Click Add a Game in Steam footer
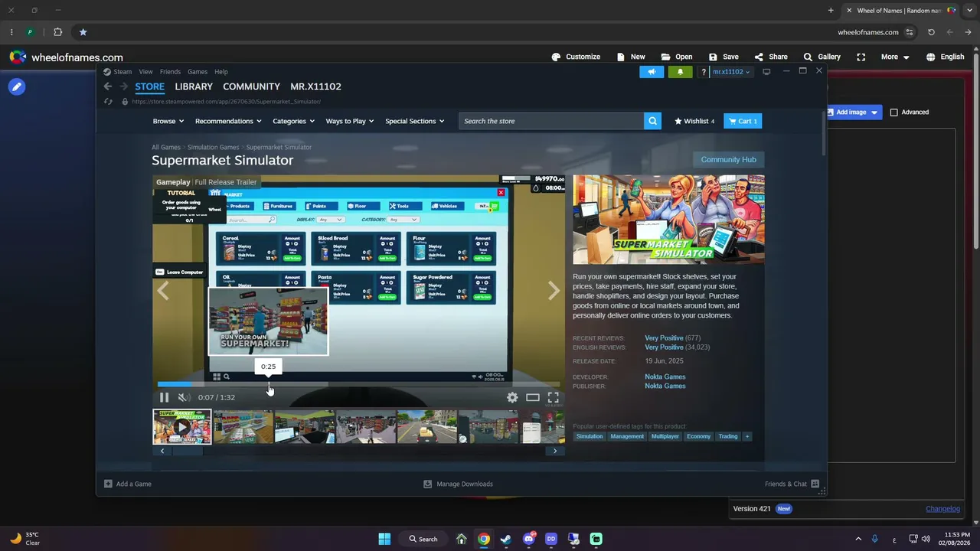Screen dimensions: 980x551 pos(128,484)
